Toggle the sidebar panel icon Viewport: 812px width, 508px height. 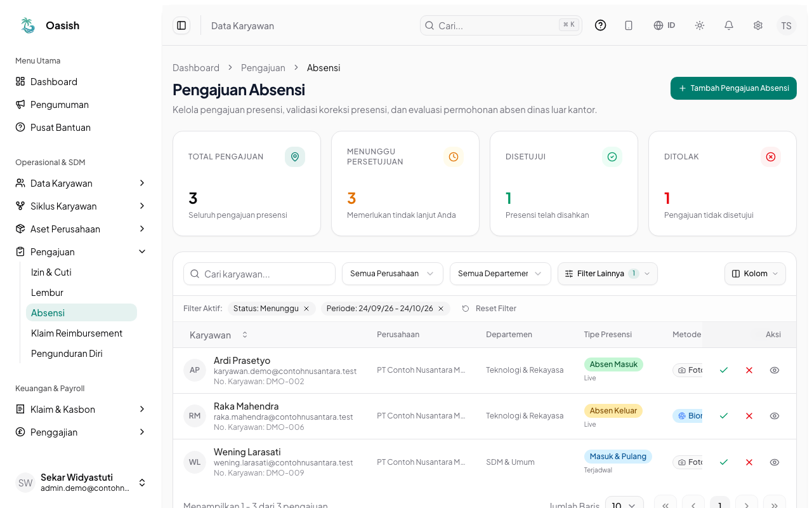(181, 25)
